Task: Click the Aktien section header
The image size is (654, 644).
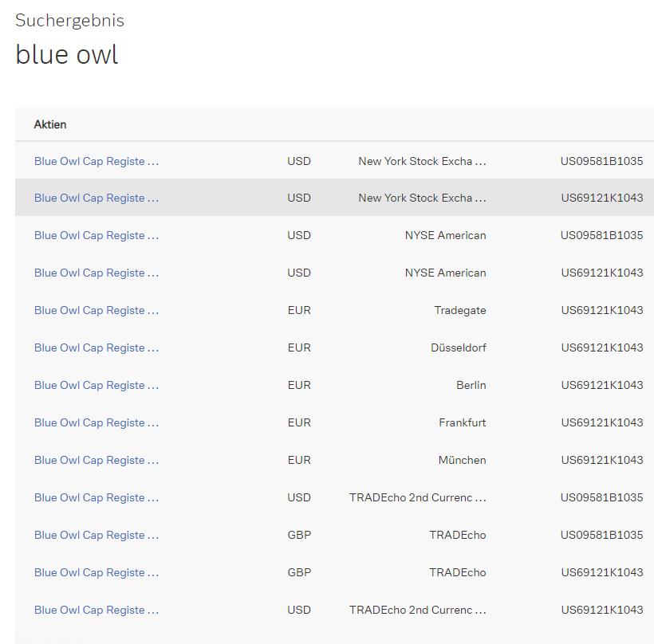Action: pos(50,124)
